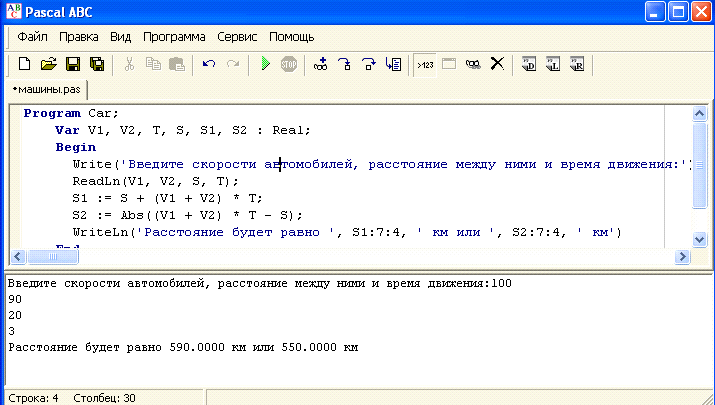
Task: Click the Save All toolbar icon
Action: pyautogui.click(x=97, y=64)
